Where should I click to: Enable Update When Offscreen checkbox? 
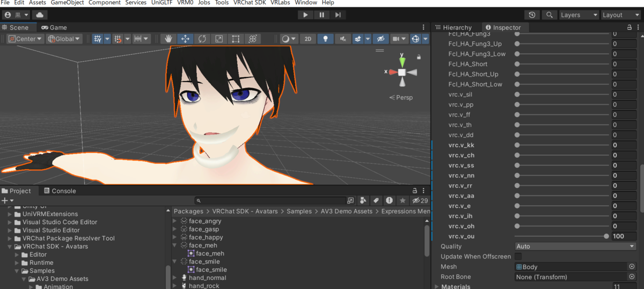click(518, 256)
